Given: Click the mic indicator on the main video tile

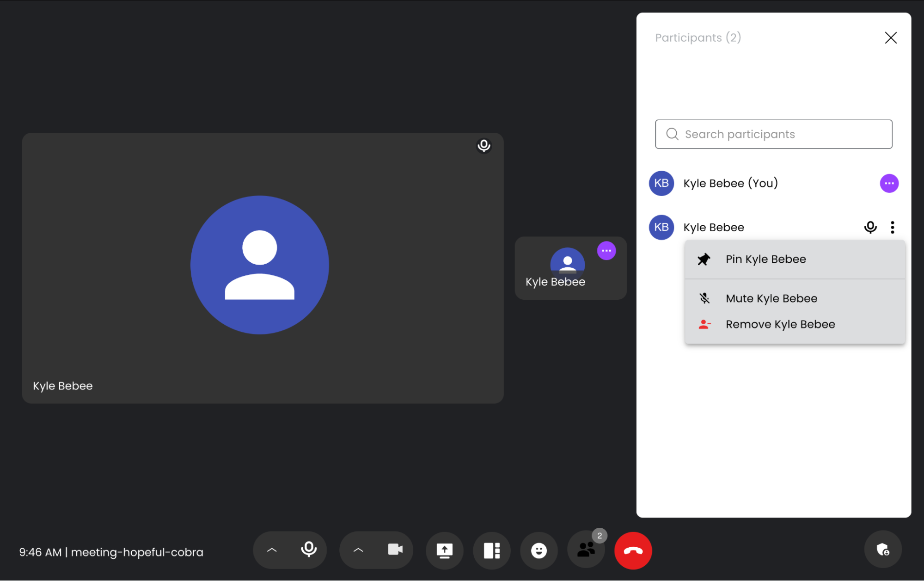Looking at the screenshot, I should 484,146.
